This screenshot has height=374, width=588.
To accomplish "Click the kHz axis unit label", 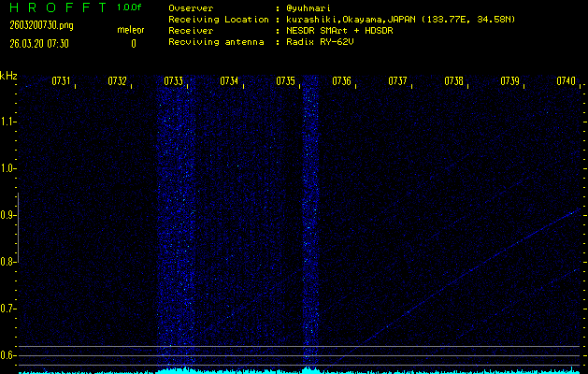I will 8,76.
